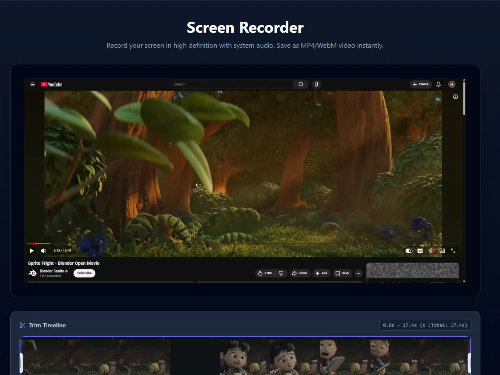This screenshot has height=375, width=500.
Task: Click the YouTube page vertical scrollbar
Action: click(x=464, y=98)
